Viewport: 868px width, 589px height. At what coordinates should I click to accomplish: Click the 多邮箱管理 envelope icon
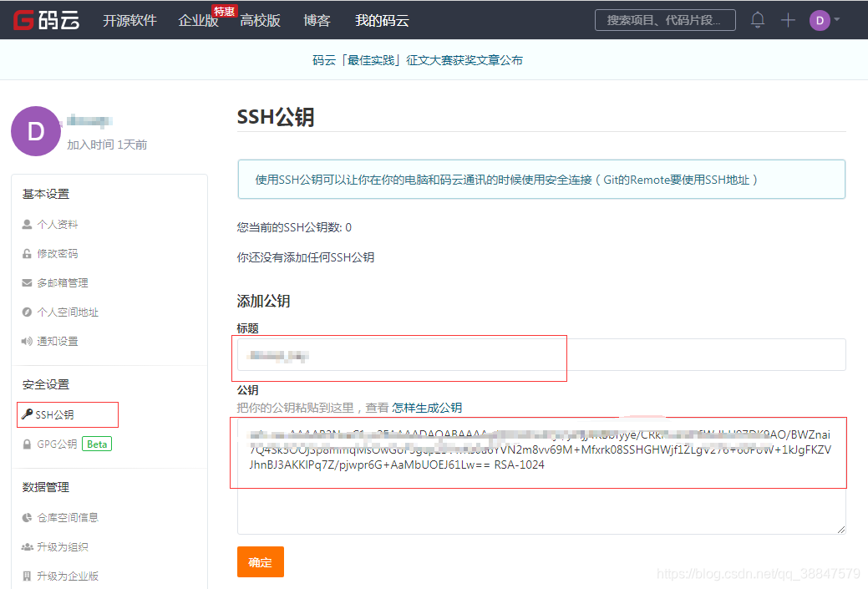(x=27, y=283)
